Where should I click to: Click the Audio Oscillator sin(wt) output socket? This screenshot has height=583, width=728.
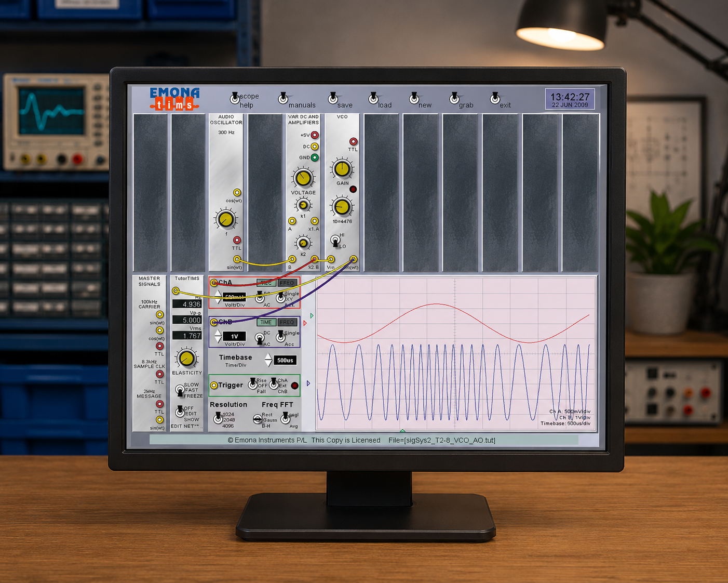point(237,259)
